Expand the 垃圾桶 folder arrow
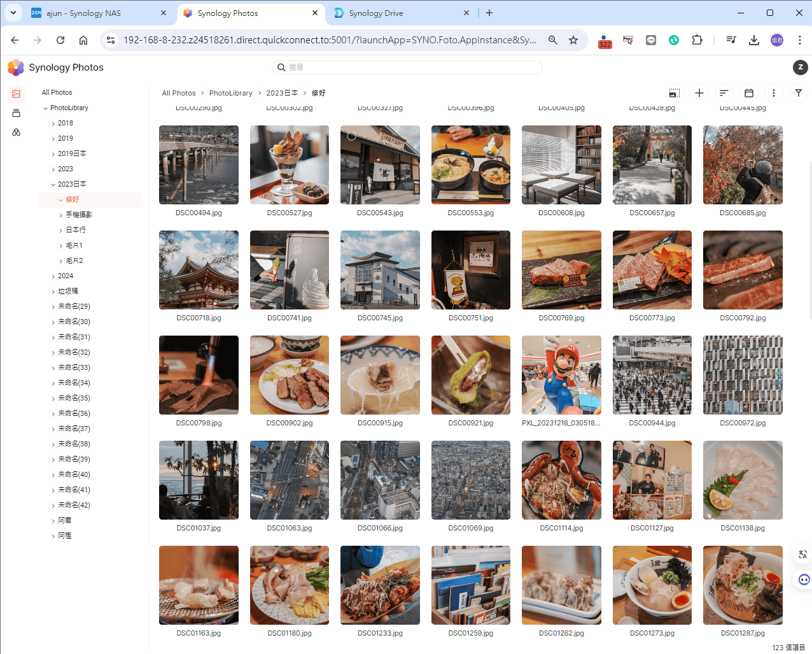Viewport: 812px width, 654px height. coord(53,292)
